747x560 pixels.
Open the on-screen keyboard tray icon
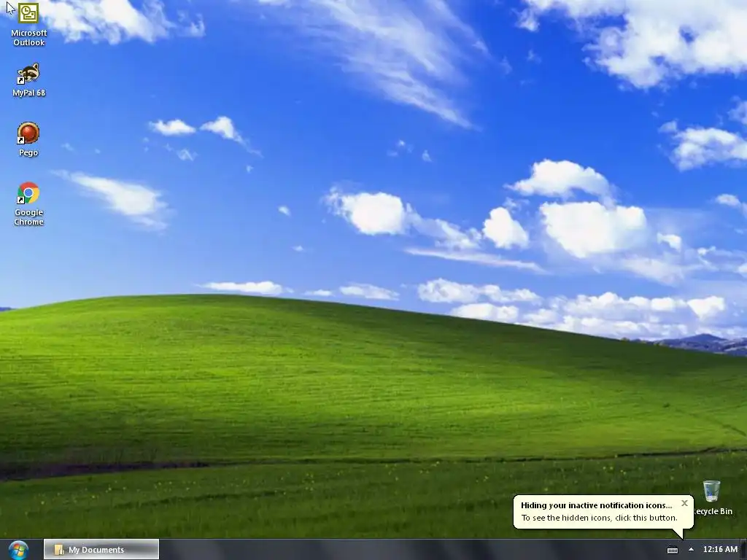pyautogui.click(x=672, y=550)
